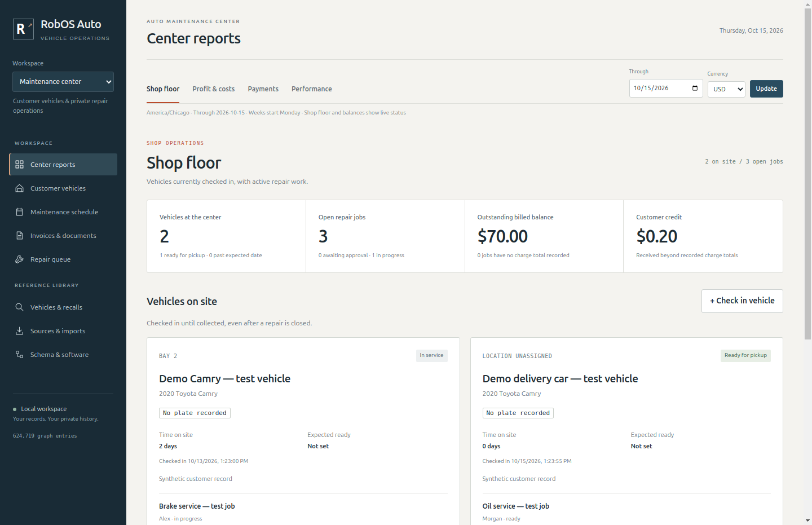Click the Invoices & documents file icon
This screenshot has height=525, width=812.
(19, 236)
